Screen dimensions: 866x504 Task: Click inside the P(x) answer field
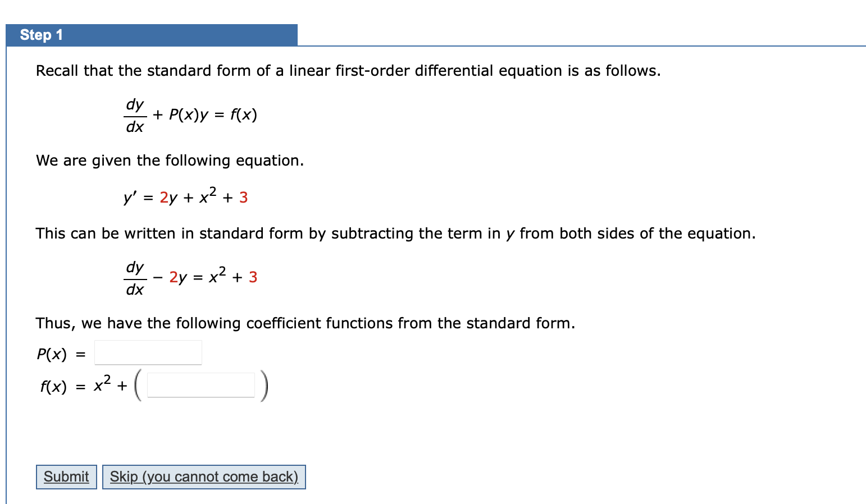click(x=148, y=352)
